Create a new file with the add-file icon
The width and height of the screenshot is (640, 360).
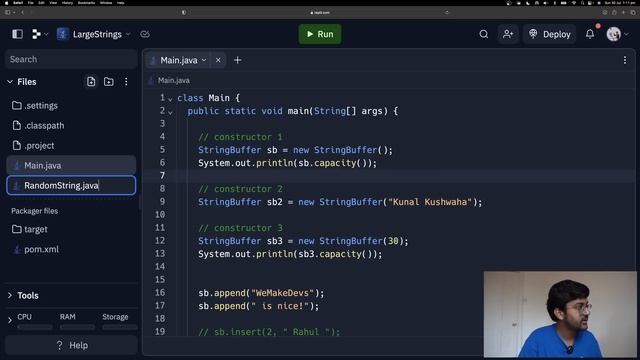[91, 82]
